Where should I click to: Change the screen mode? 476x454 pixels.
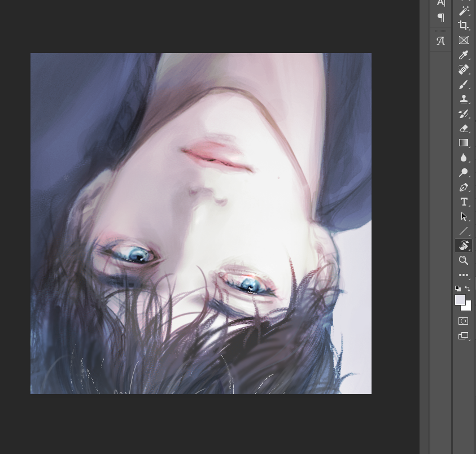point(463,335)
